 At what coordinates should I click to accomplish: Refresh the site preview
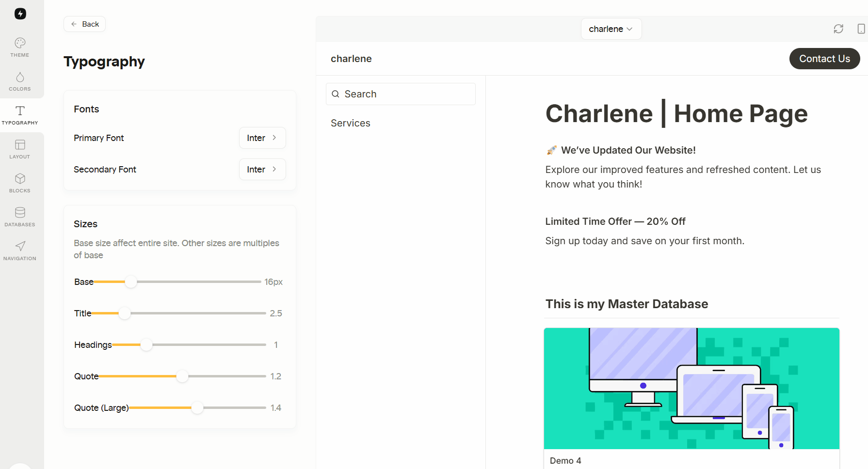click(838, 29)
